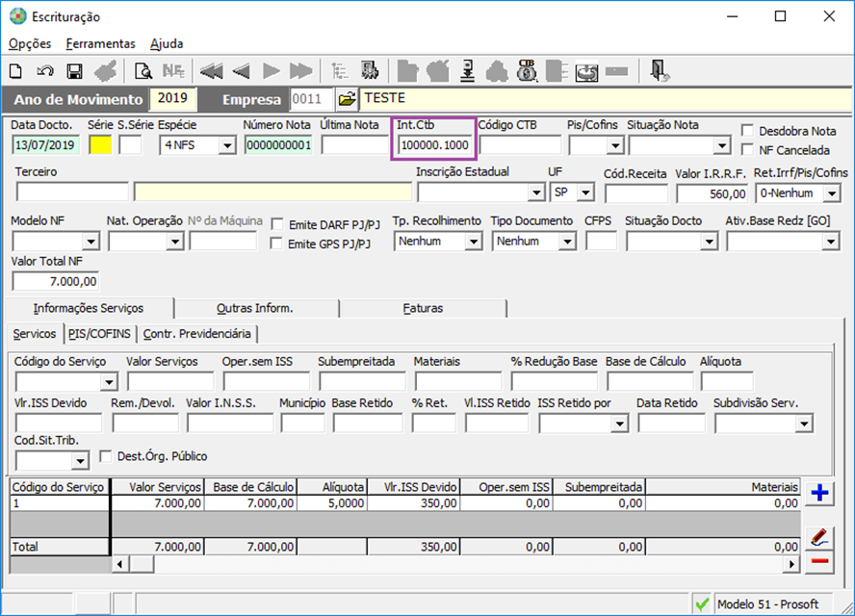
Task: Open the Tp. Recolhimento dropdown
Action: (x=474, y=241)
